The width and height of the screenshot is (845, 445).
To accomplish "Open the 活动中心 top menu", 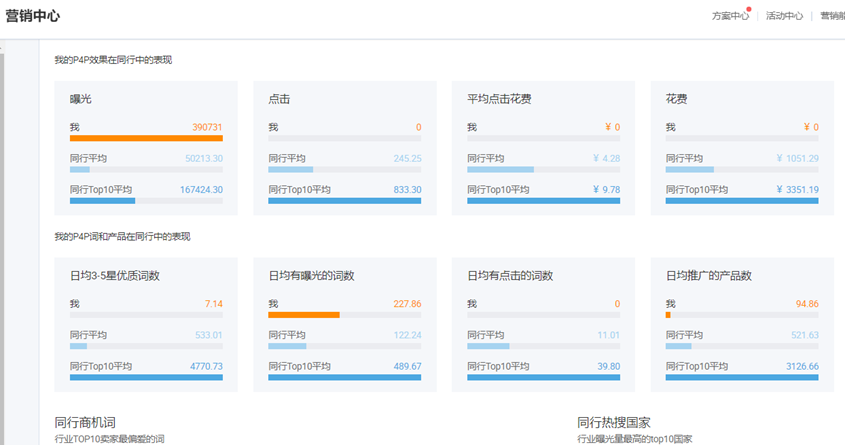I will click(x=784, y=16).
